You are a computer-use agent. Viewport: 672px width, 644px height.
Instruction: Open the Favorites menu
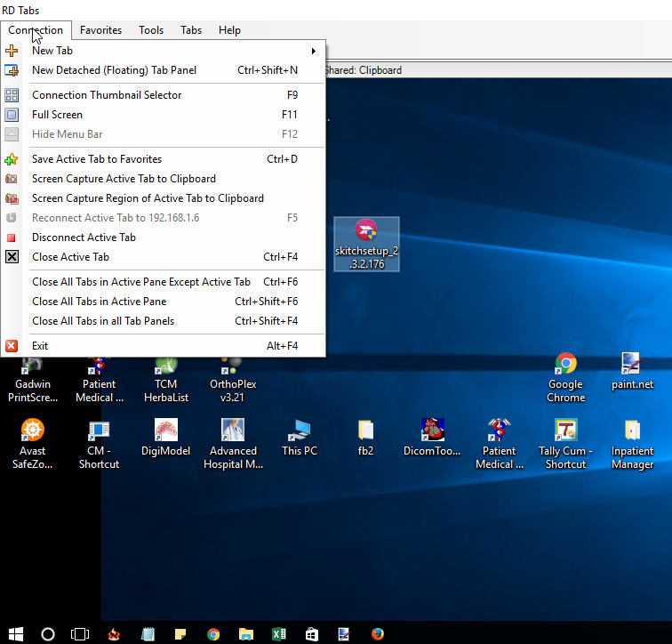click(100, 30)
